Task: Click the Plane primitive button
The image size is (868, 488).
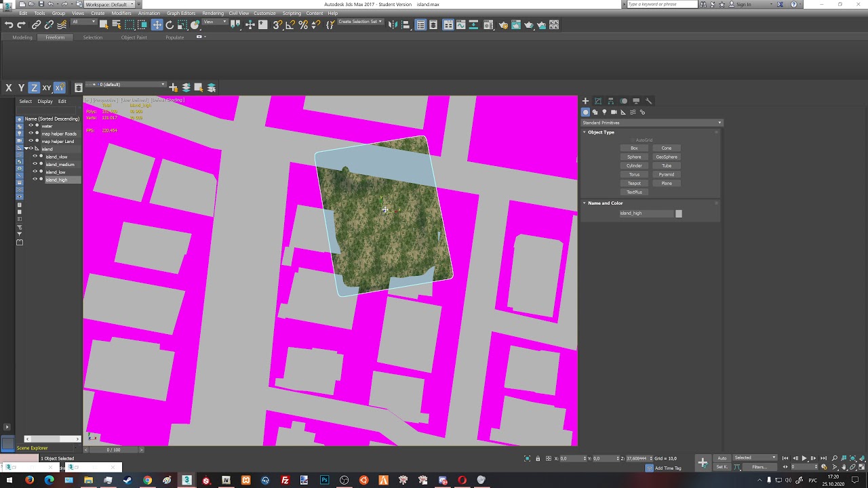Action: 667,183
